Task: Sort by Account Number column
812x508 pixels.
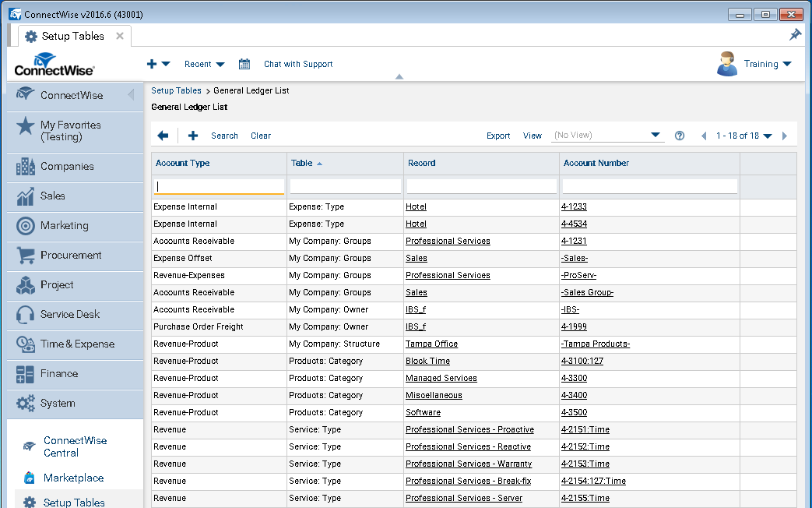Action: click(596, 164)
